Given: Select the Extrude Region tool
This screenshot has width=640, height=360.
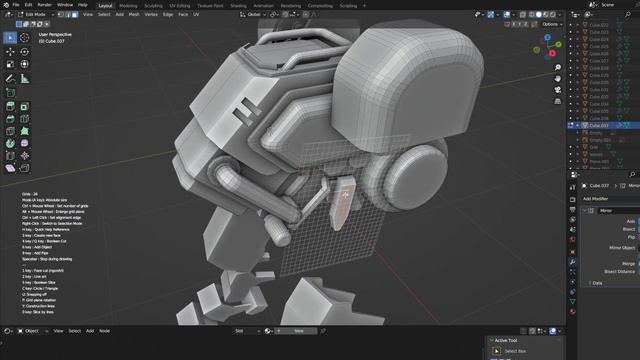Looking at the screenshot, I should point(10,107).
